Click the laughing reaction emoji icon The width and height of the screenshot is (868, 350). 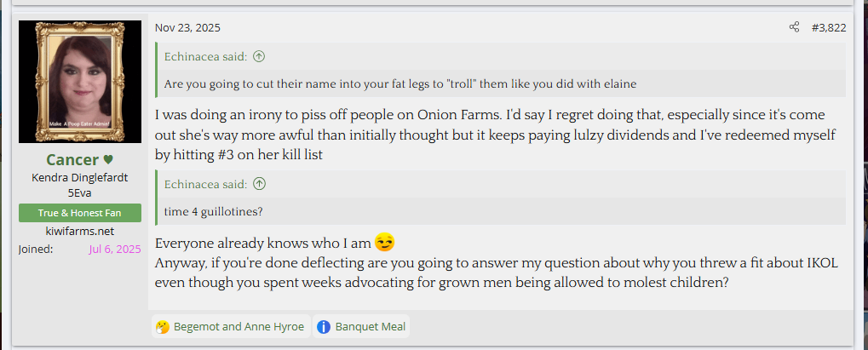pos(162,326)
